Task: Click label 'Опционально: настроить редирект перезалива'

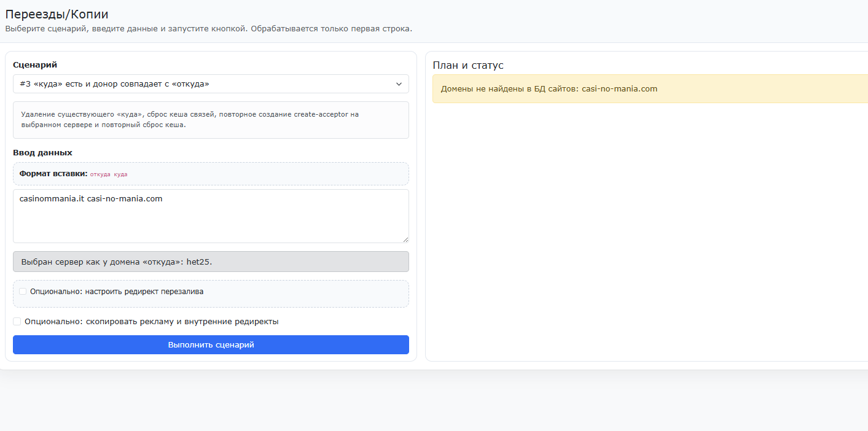Action: (117, 292)
